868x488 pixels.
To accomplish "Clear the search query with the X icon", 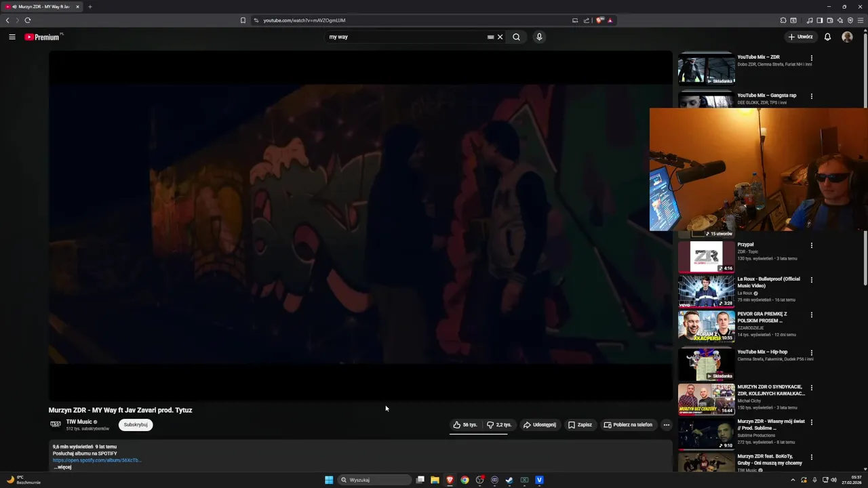I will pos(500,37).
